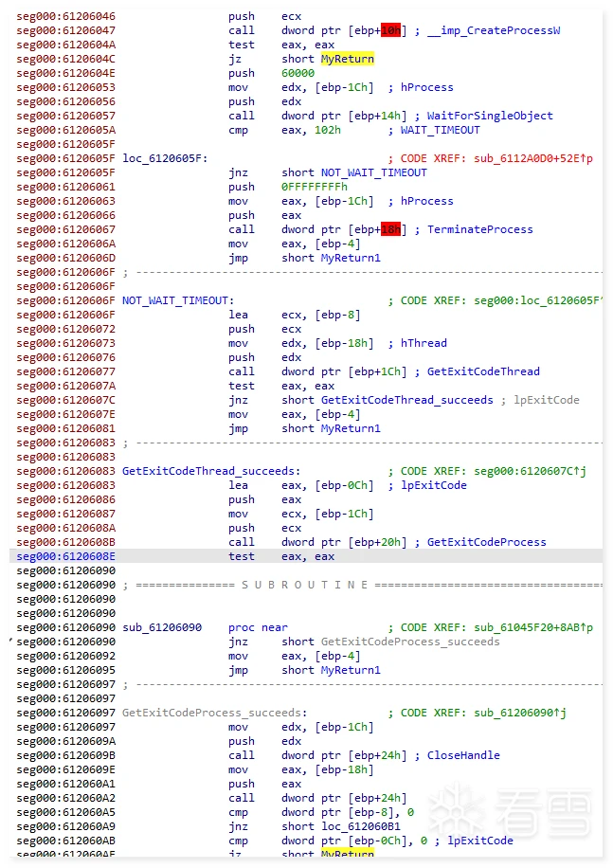Screen dimensions: 613x868
Task: Click MyReturn1 on the jmp at 61206095
Action: [x=351, y=670]
